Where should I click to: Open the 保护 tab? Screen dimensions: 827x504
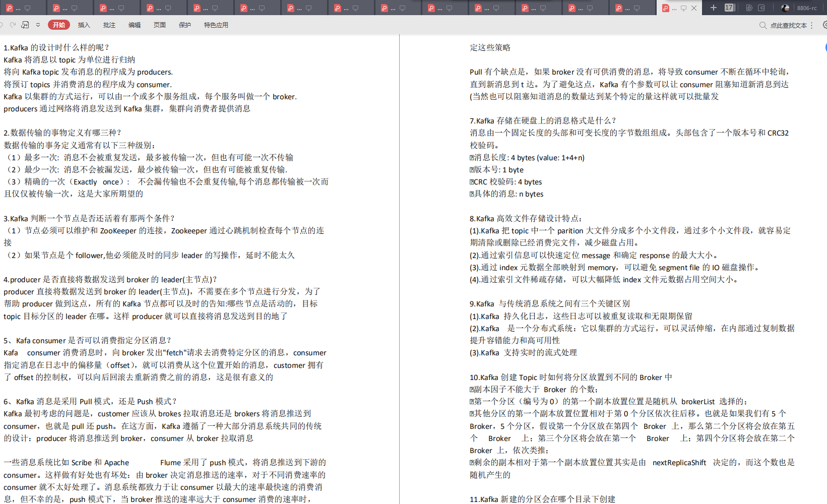point(185,25)
